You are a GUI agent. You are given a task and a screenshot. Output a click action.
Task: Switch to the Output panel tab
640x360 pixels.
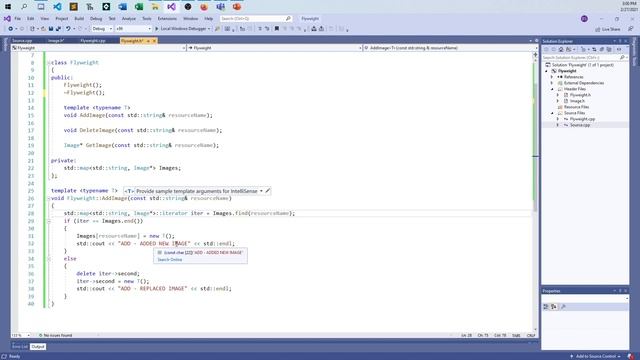[38, 347]
